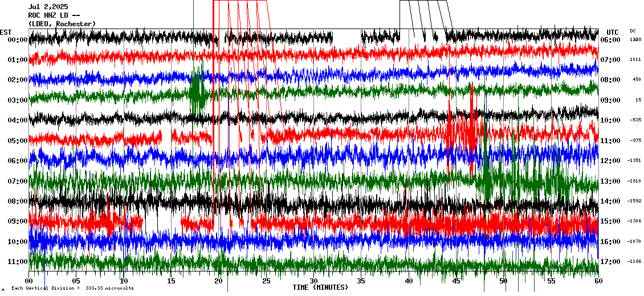Click the EST column header

point(6,32)
